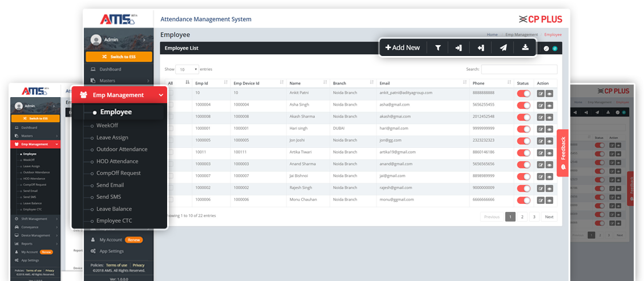Screen dimensions: 644x281
Task: Disable Anand Sharma's status toggle
Action: tap(524, 165)
